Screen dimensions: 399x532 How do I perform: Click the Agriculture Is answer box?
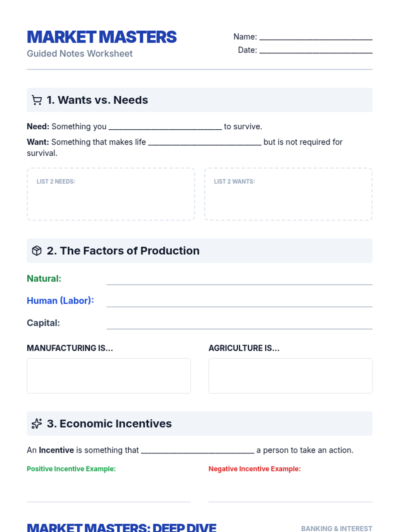pyautogui.click(x=290, y=376)
